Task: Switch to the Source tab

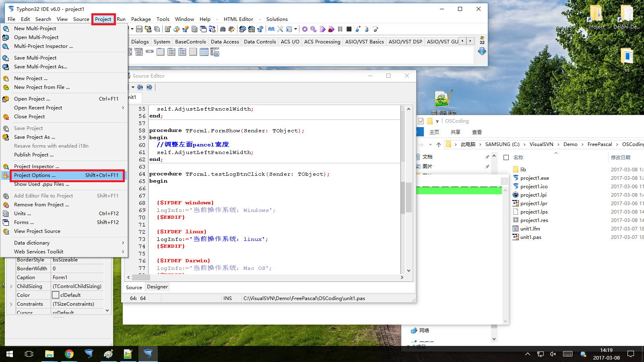Action: [134, 287]
